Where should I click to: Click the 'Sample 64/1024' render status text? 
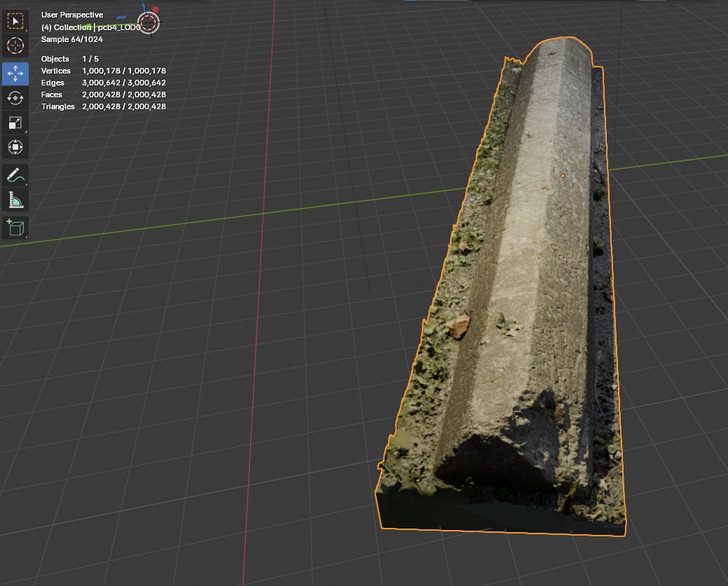pos(72,39)
